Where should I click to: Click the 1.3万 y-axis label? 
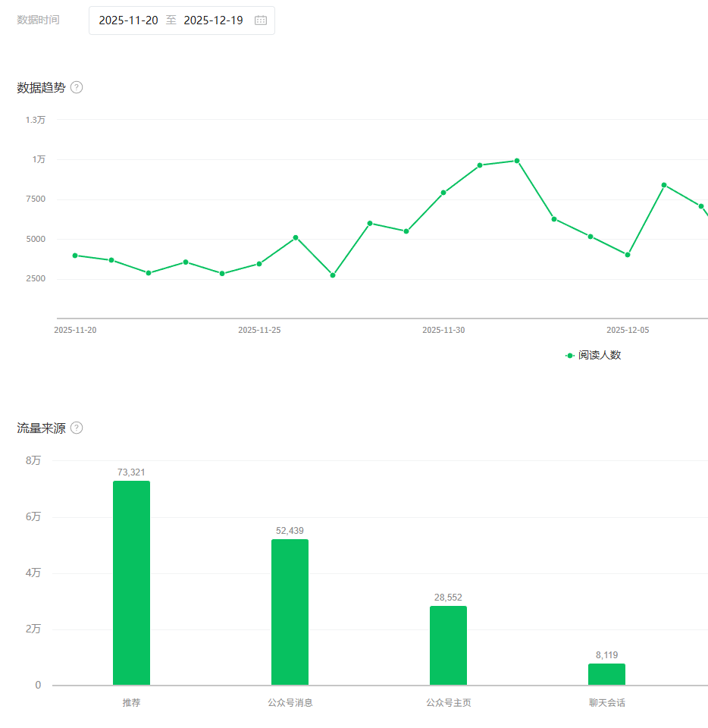(36, 120)
